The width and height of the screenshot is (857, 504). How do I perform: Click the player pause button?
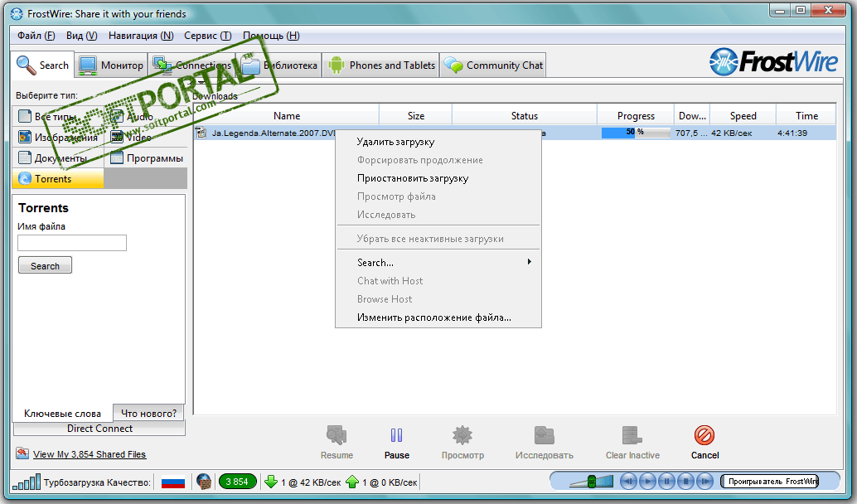667,482
